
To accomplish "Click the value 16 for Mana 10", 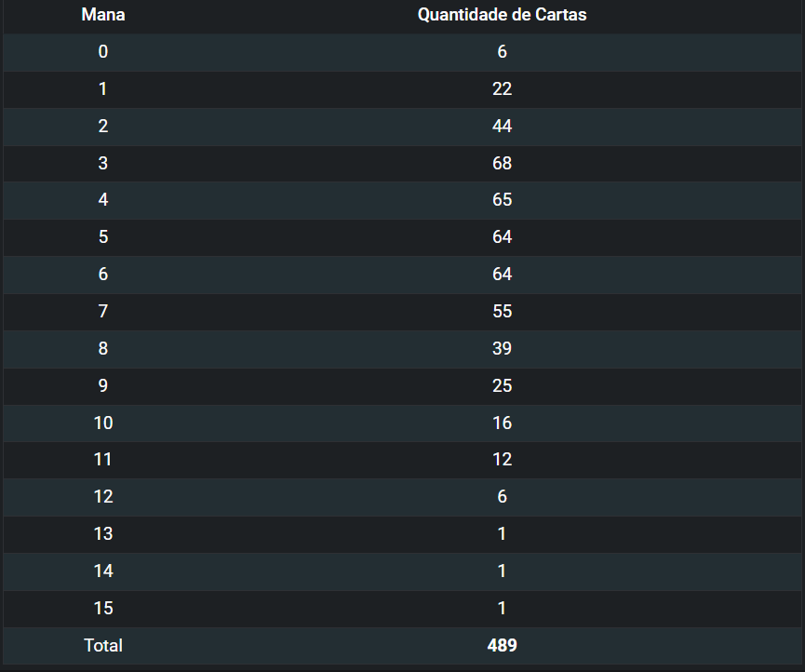I will pyautogui.click(x=502, y=423).
